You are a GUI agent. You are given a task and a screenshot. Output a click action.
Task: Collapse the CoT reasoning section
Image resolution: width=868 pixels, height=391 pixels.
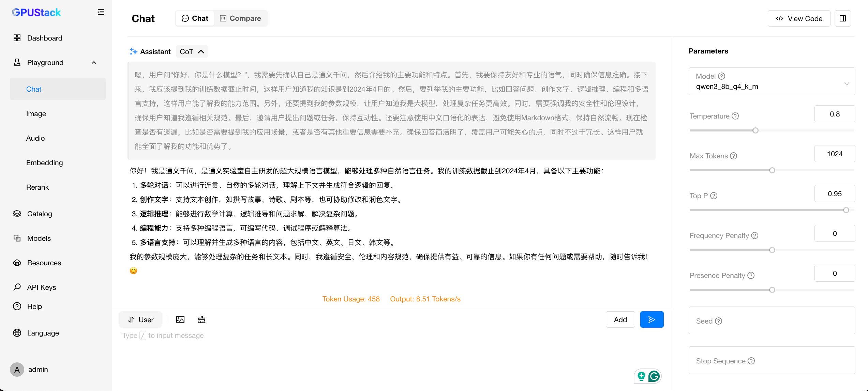(x=192, y=52)
